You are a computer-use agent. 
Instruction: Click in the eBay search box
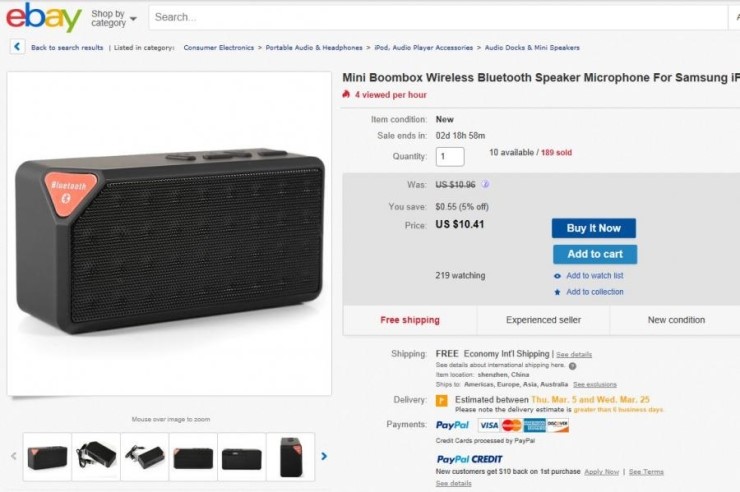440,17
